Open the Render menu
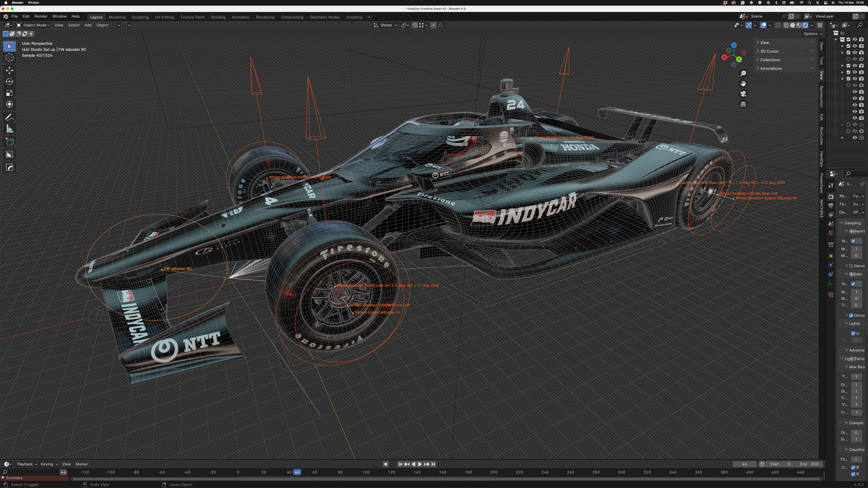 [x=41, y=16]
